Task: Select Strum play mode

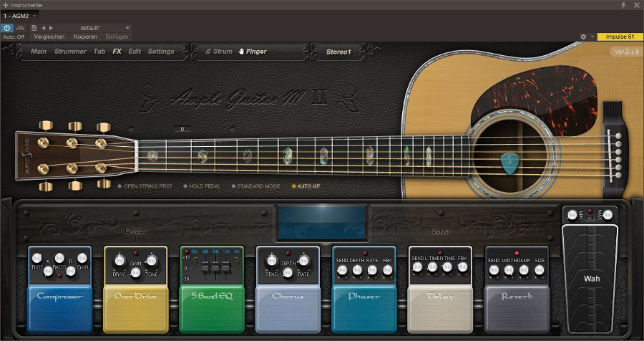Action: tap(219, 52)
